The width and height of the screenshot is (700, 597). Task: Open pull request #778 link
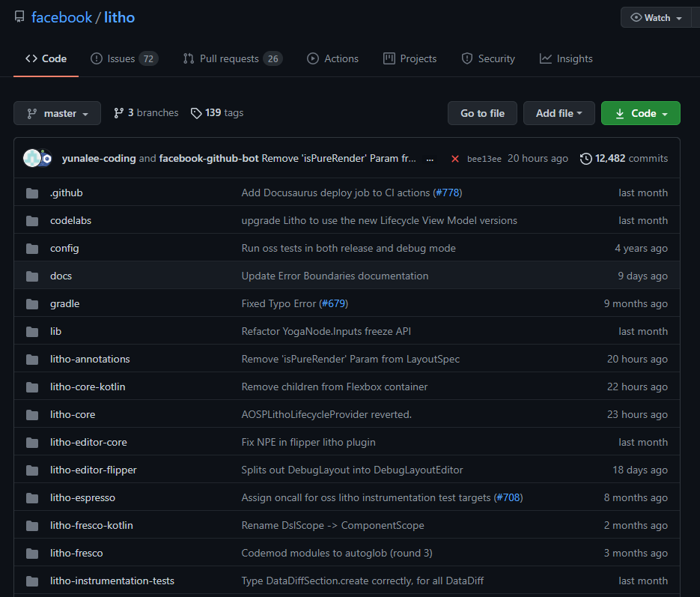click(x=447, y=193)
